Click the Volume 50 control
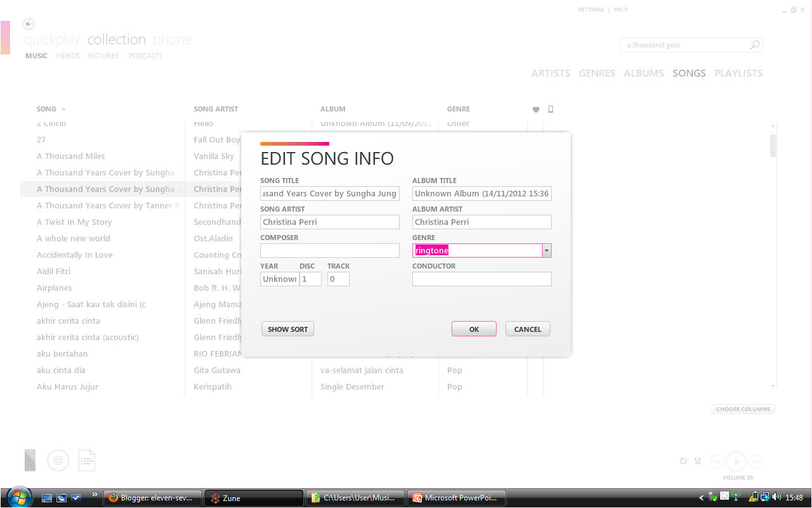Image resolution: width=812 pixels, height=508 pixels. (737, 478)
